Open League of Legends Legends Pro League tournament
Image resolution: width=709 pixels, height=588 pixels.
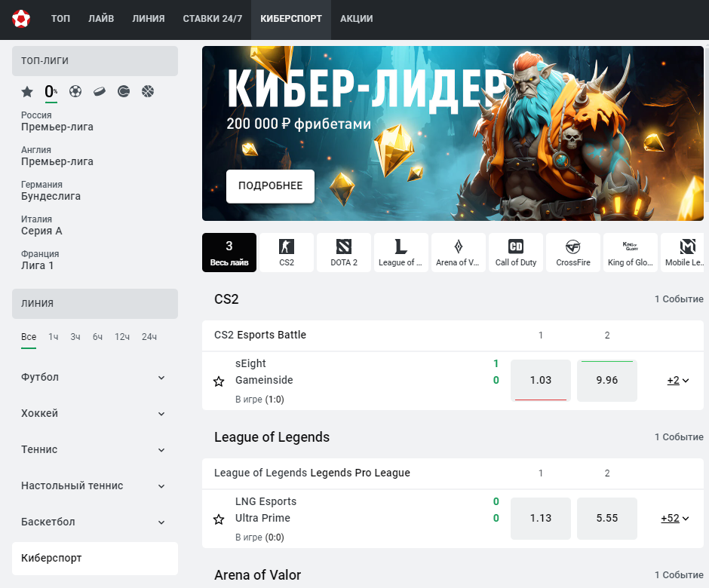click(x=312, y=473)
